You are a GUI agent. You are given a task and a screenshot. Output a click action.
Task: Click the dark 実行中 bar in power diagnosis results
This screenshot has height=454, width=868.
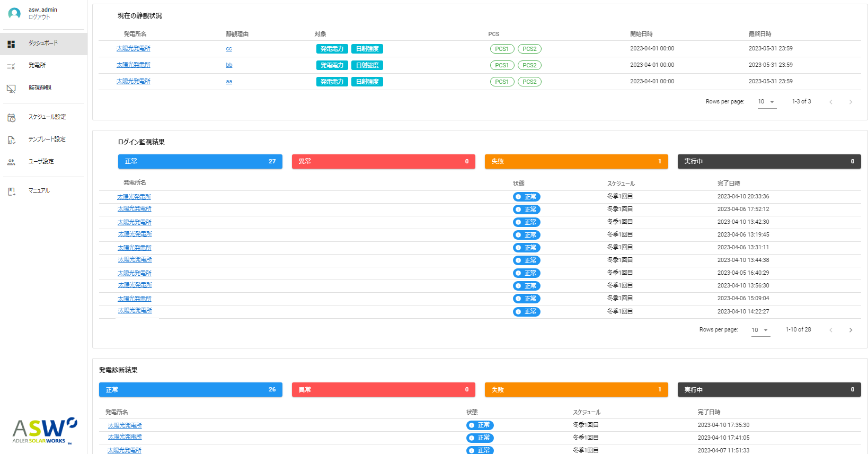coord(769,390)
